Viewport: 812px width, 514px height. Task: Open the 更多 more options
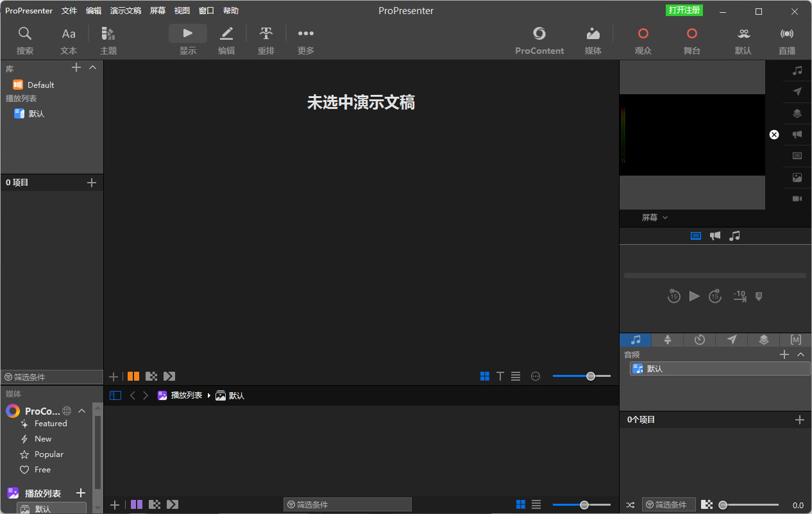pyautogui.click(x=306, y=41)
